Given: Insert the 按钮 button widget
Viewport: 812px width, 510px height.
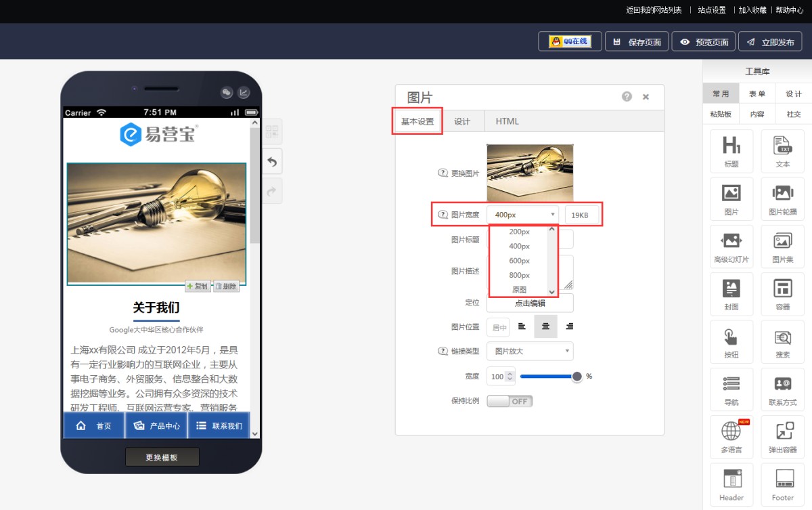Looking at the screenshot, I should (731, 341).
